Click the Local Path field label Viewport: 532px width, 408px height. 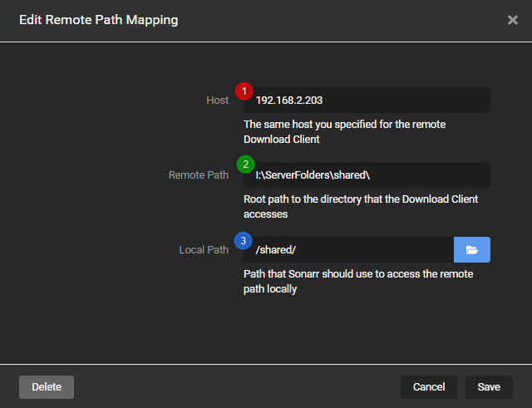[x=204, y=250]
